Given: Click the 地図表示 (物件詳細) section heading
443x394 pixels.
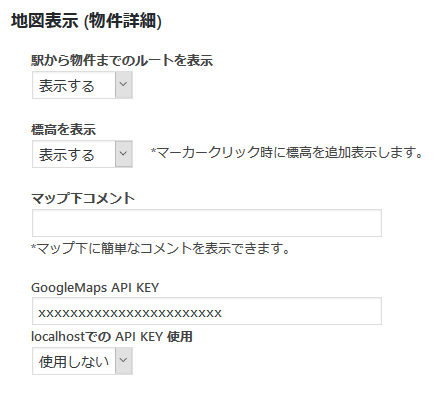Looking at the screenshot, I should 86,21.
